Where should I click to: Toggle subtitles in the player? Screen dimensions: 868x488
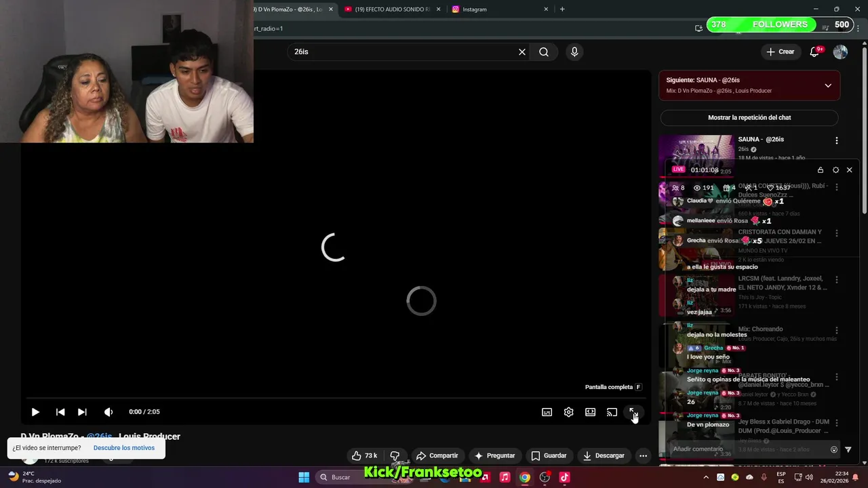pos(547,412)
